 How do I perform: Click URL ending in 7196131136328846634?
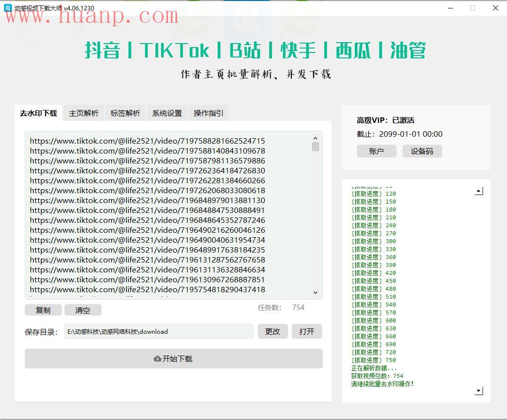[148, 270]
